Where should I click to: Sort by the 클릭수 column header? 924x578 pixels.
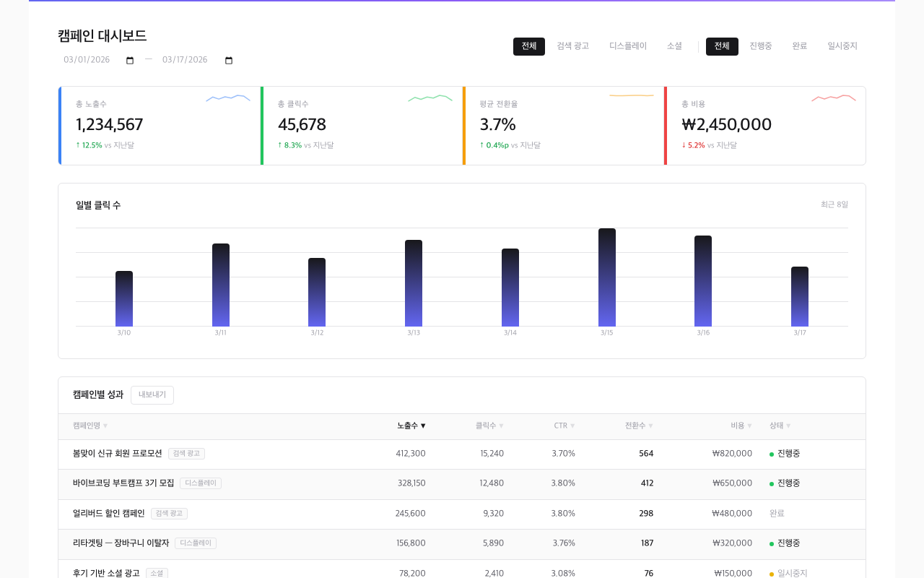pyautogui.click(x=489, y=426)
